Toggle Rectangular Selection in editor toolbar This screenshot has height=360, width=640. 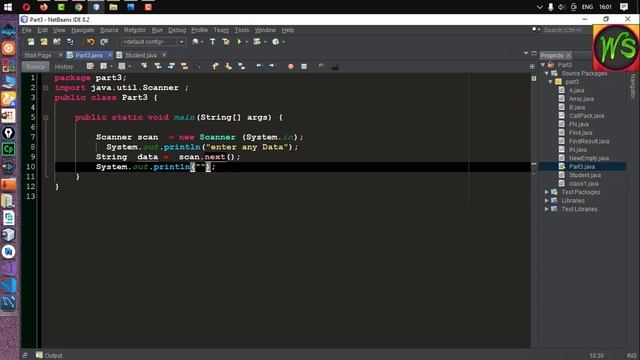click(x=198, y=66)
